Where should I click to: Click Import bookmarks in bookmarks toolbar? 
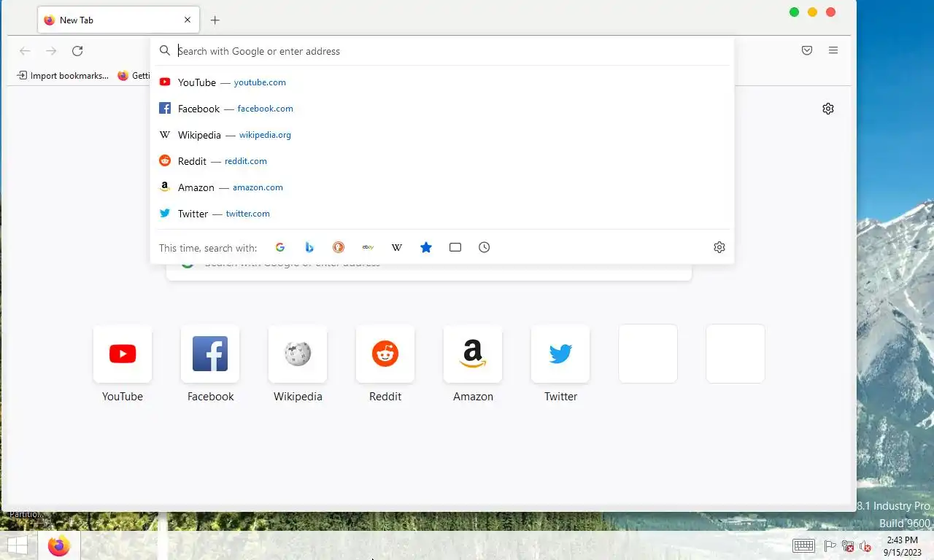63,75
